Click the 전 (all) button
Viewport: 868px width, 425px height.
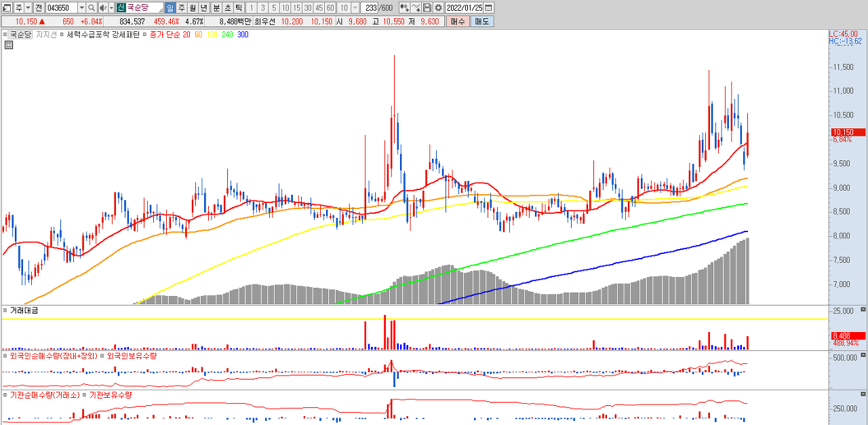[x=39, y=7]
